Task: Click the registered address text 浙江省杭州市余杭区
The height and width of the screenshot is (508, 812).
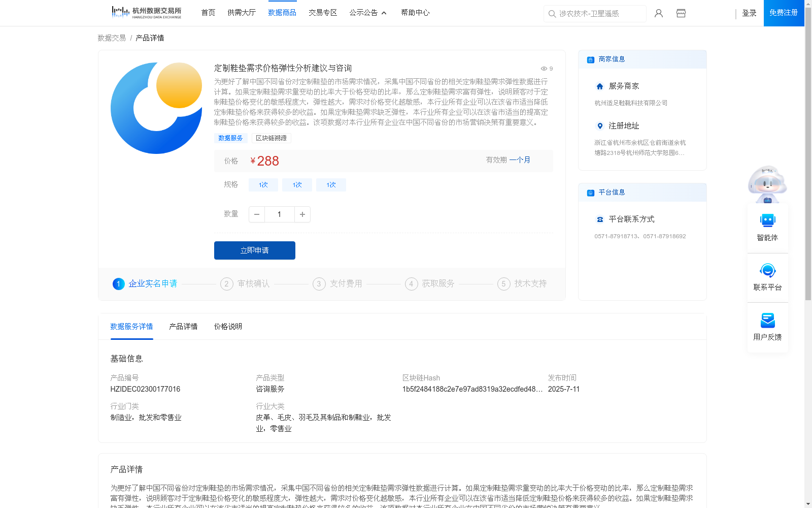Action: coord(640,148)
